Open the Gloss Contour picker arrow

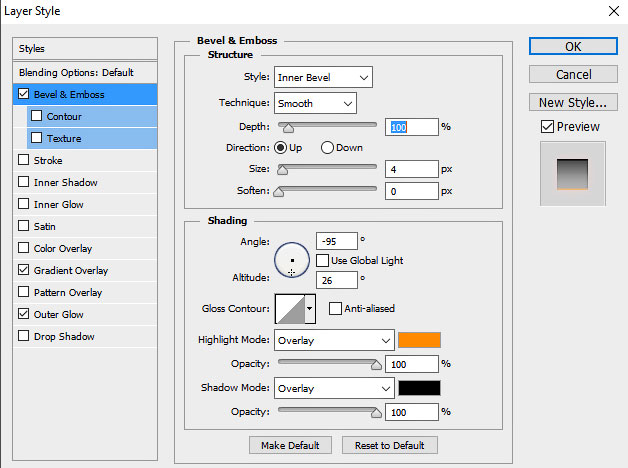click(310, 309)
